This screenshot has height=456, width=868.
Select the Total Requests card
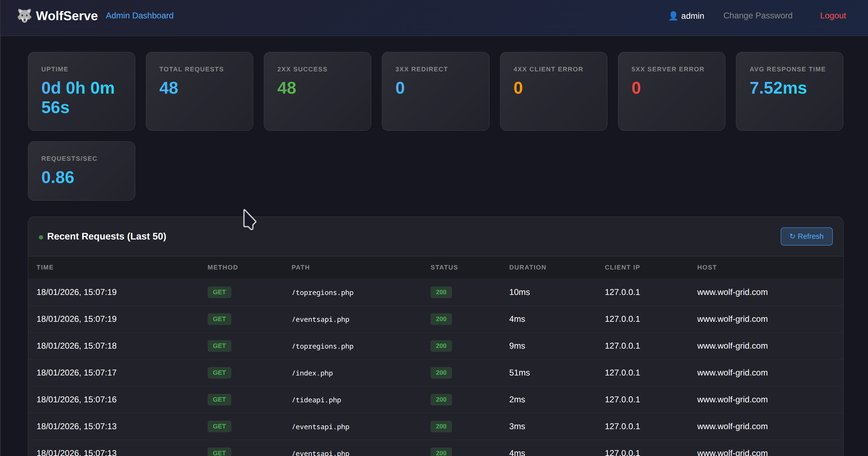[199, 91]
